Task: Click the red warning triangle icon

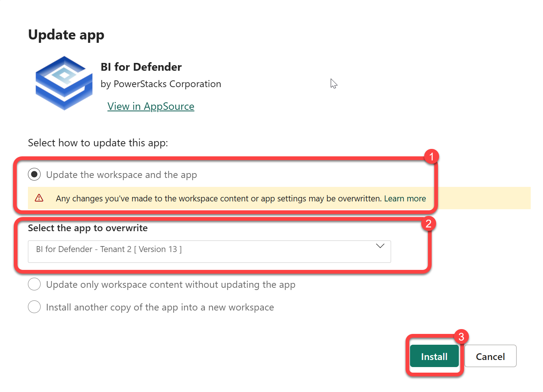Action: (x=39, y=198)
